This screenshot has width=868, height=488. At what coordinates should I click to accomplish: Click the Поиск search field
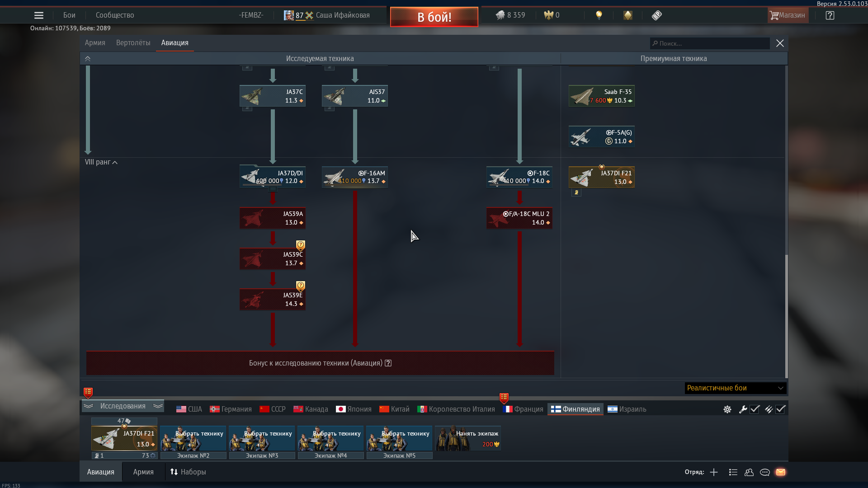(x=710, y=43)
